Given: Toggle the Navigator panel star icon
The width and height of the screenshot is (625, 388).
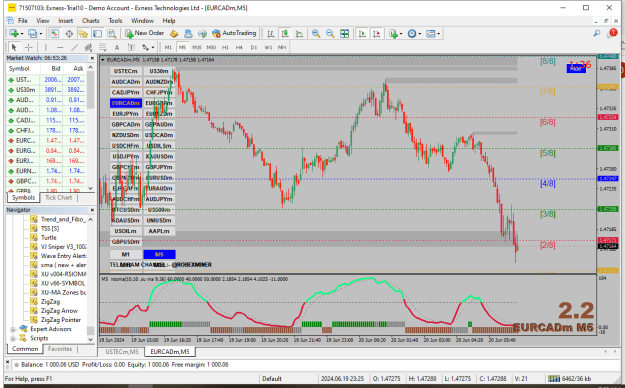Looking at the screenshot, I should click(83, 33).
